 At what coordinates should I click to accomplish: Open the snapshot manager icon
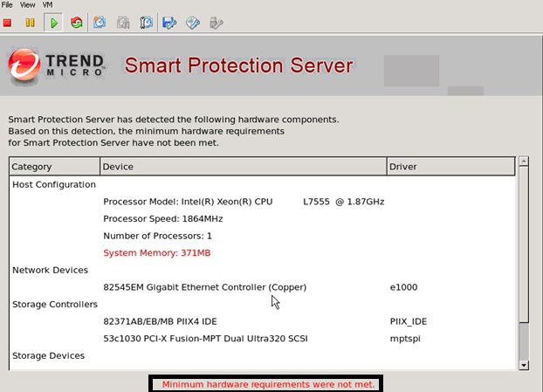click(147, 23)
